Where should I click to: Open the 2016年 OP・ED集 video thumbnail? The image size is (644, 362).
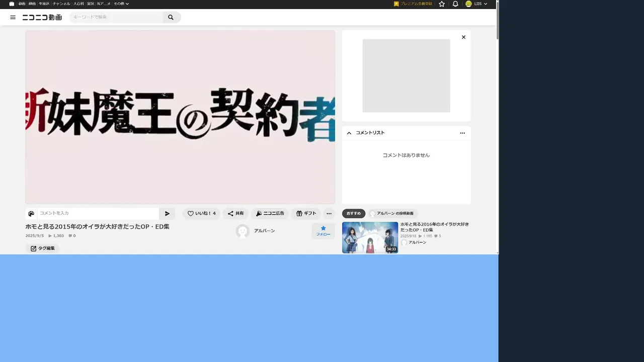click(370, 237)
